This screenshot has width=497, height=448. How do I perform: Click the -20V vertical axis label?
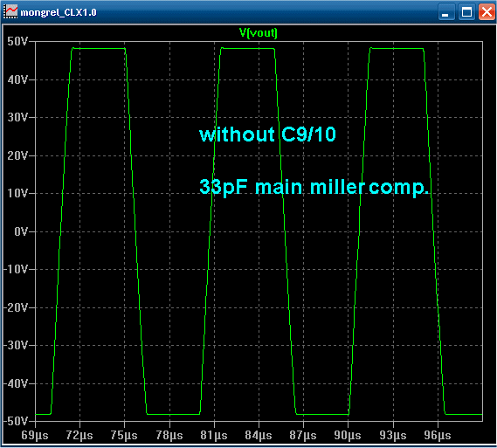(x=16, y=307)
